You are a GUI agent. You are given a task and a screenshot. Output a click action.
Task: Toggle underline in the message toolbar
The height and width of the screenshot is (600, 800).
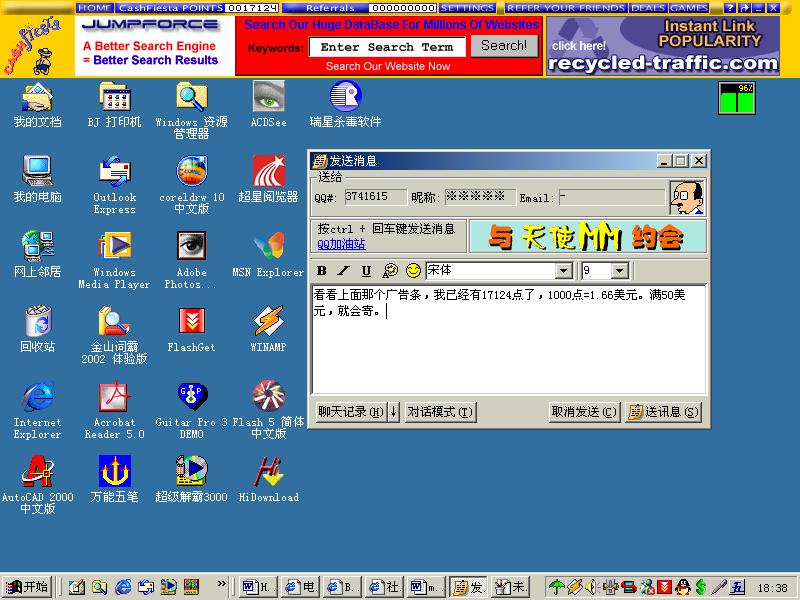click(366, 270)
